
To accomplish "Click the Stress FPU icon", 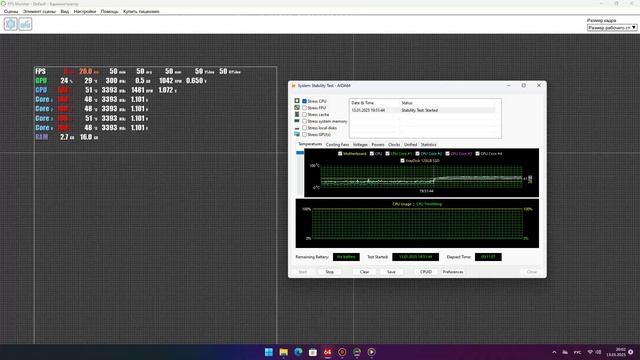I will point(297,108).
